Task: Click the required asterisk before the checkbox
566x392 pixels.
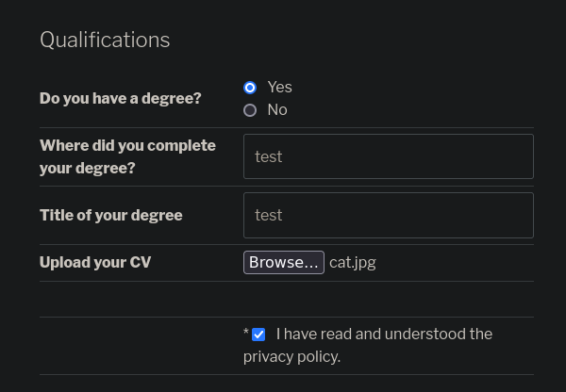Action: (x=246, y=332)
